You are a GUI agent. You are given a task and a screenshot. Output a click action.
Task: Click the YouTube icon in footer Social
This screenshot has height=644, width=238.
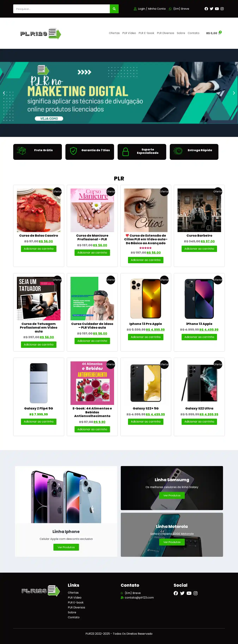189,593
